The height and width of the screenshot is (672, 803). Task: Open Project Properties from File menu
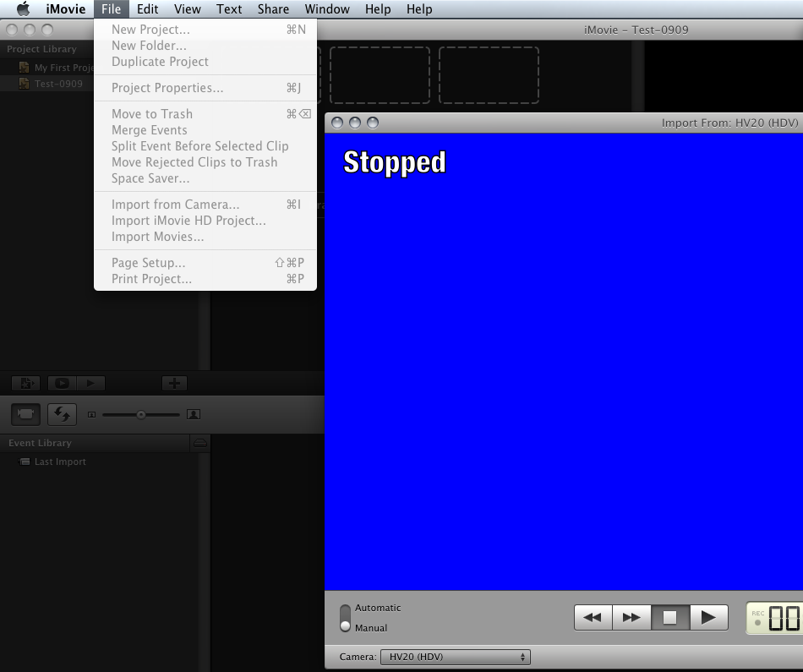pos(205,88)
